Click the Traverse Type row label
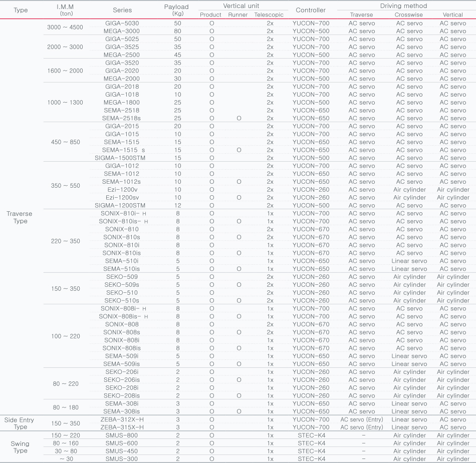476x463 pixels. click(x=20, y=217)
